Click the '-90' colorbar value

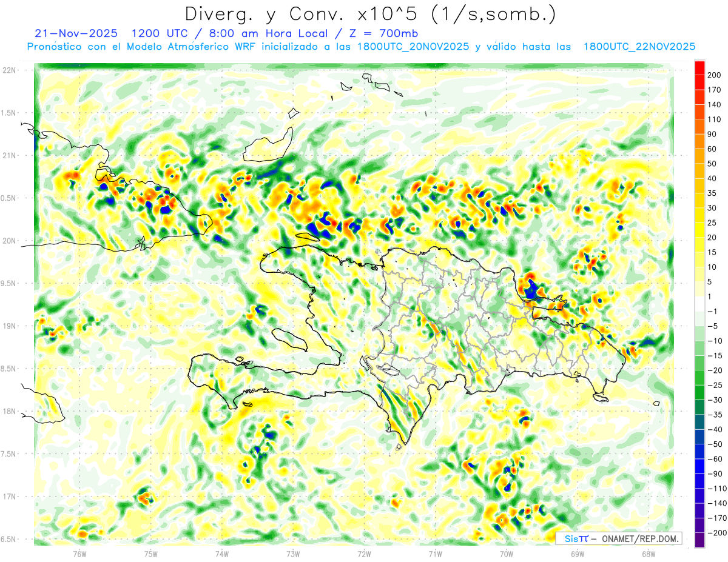tap(716, 473)
